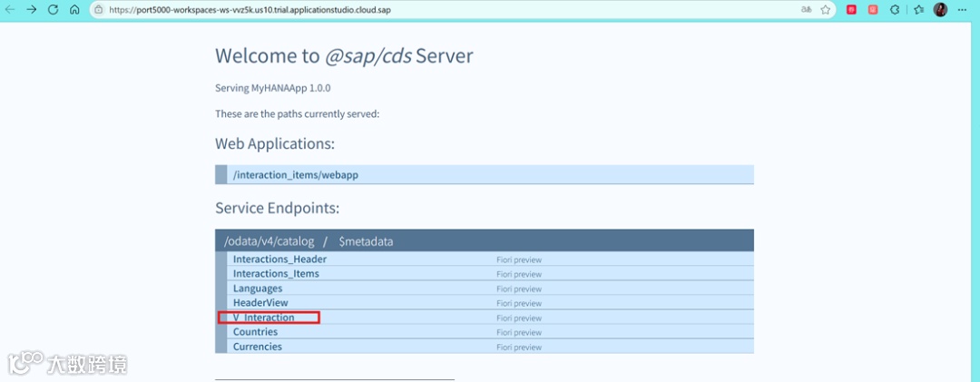Click 'Welcome to @sap/cds Server' heading
The width and height of the screenshot is (980, 382).
point(345,55)
